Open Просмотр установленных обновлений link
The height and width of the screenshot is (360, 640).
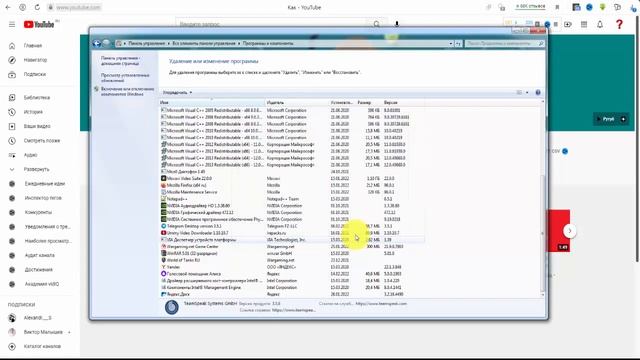(x=125, y=78)
